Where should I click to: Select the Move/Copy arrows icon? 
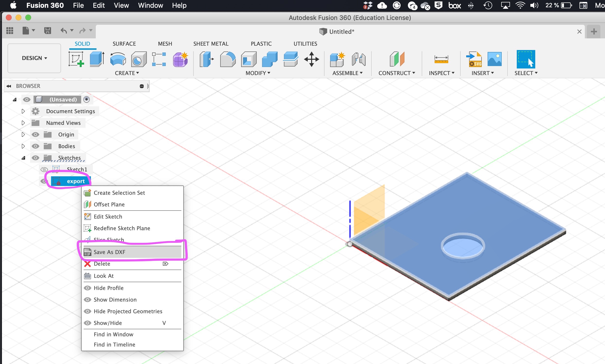tap(311, 59)
